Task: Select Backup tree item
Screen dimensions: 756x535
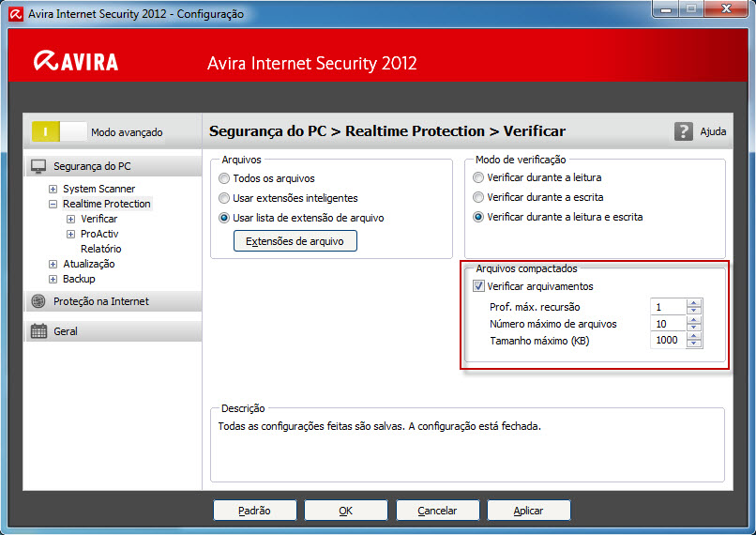Action: [79, 279]
